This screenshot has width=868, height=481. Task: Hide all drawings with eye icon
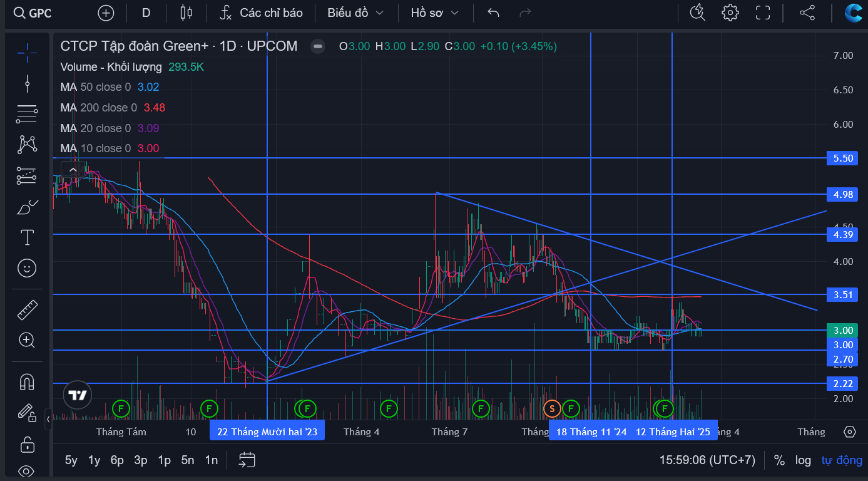pos(27,471)
